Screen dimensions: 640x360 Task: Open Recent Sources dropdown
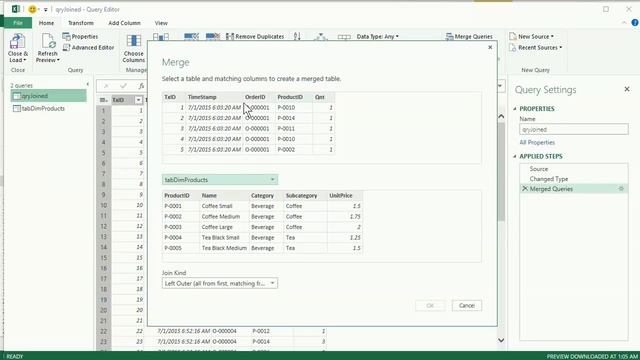click(x=536, y=47)
